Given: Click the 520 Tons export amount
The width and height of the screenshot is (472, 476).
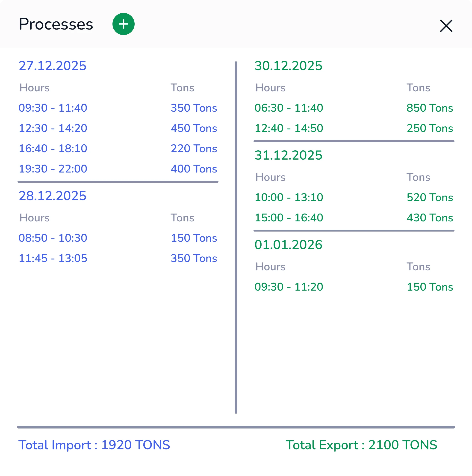Looking at the screenshot, I should pos(430,197).
